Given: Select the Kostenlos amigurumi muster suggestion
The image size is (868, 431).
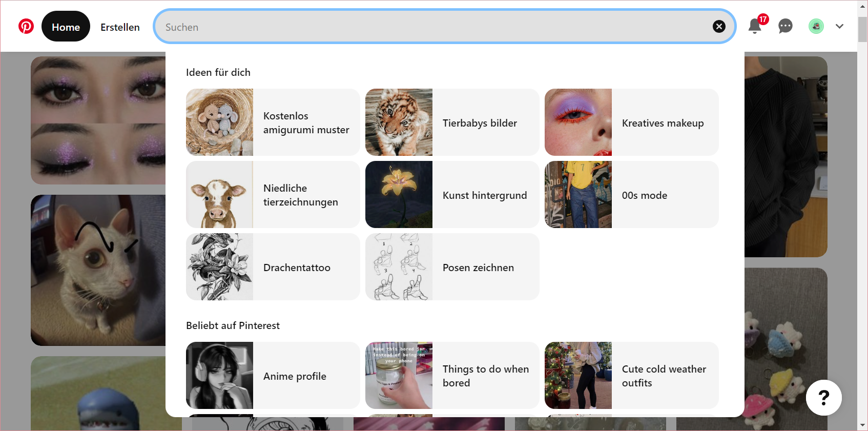Looking at the screenshot, I should (273, 122).
